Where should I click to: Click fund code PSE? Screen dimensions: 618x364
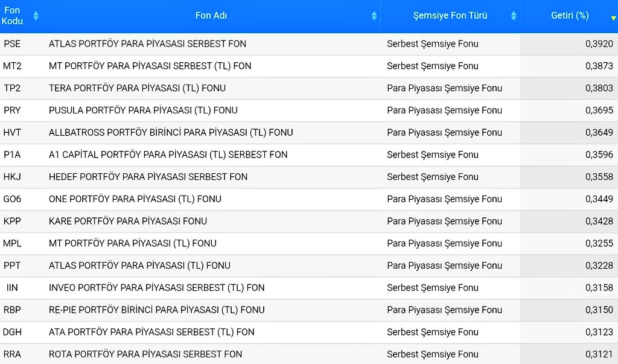point(12,44)
